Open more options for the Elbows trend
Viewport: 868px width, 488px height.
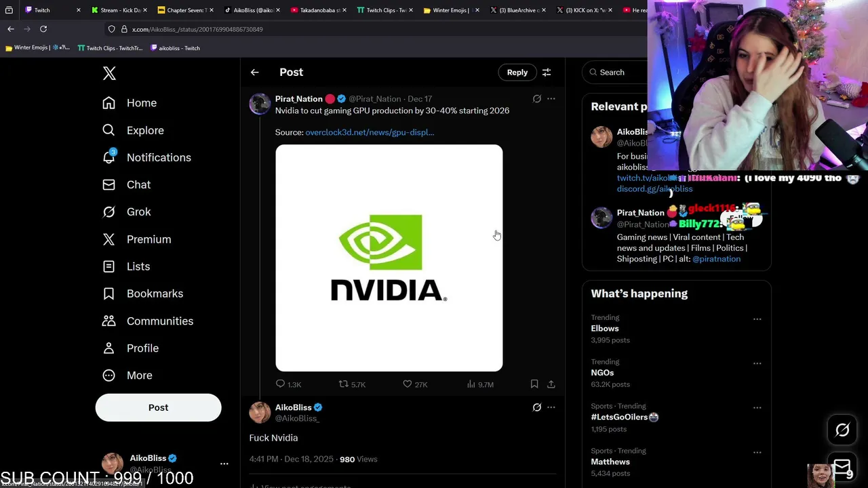(757, 319)
